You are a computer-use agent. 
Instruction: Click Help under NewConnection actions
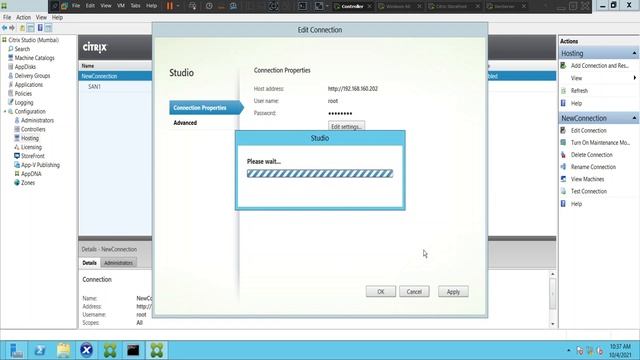pos(576,204)
